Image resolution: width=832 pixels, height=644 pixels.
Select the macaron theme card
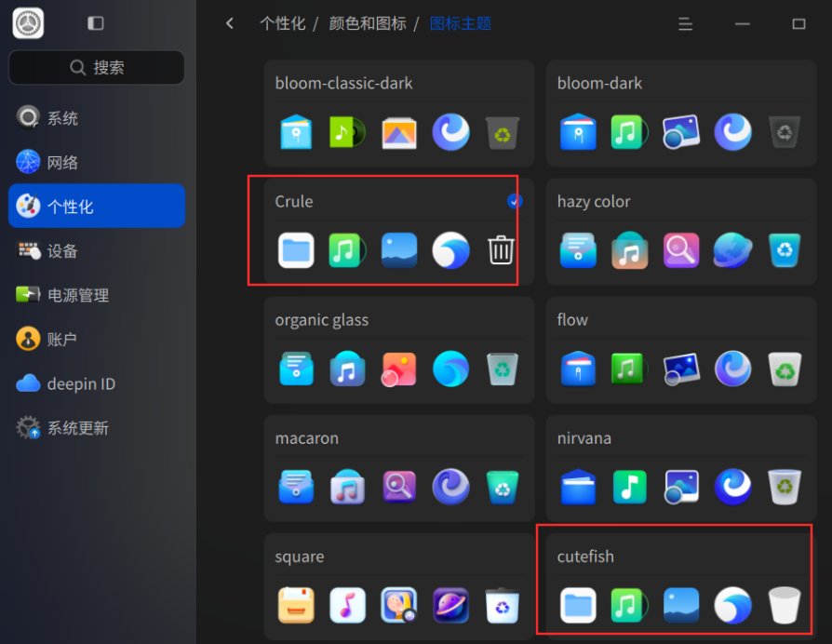pyautogui.click(x=399, y=468)
